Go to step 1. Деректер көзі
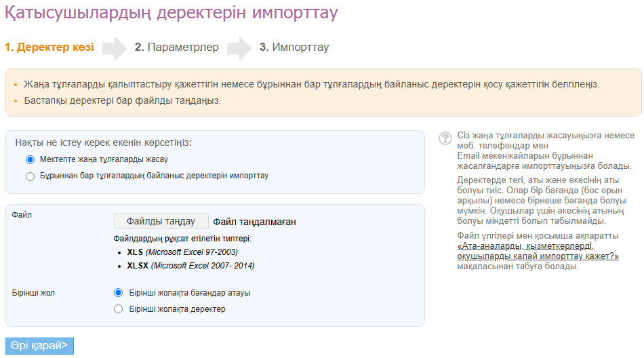Image resolution: width=644 pixels, height=358 pixels. pos(49,47)
